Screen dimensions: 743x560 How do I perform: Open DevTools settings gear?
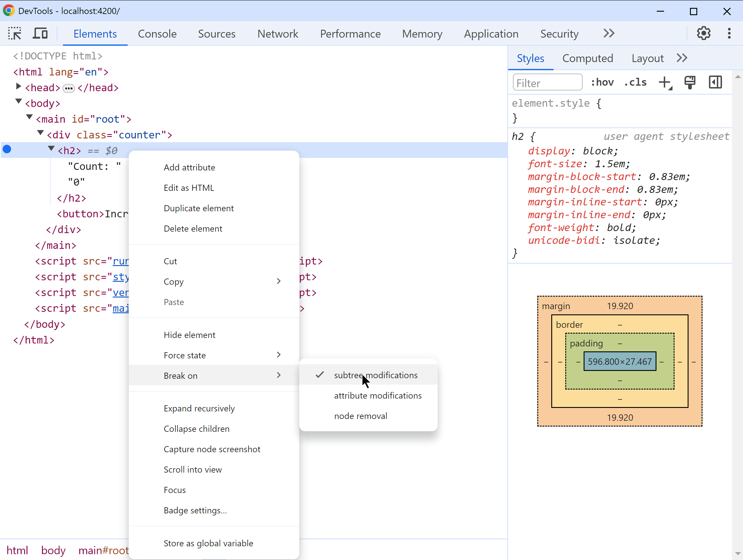pos(703,33)
